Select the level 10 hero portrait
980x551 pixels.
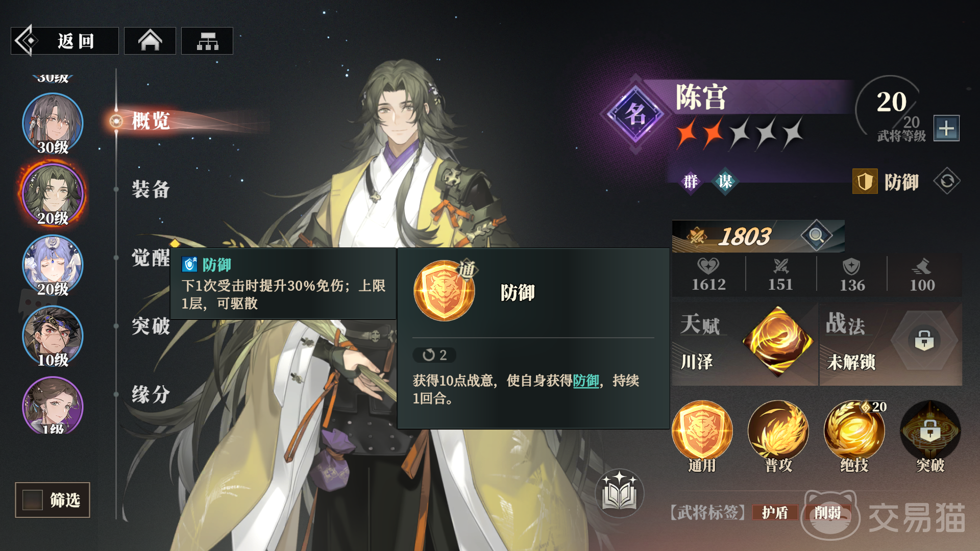pos(53,336)
